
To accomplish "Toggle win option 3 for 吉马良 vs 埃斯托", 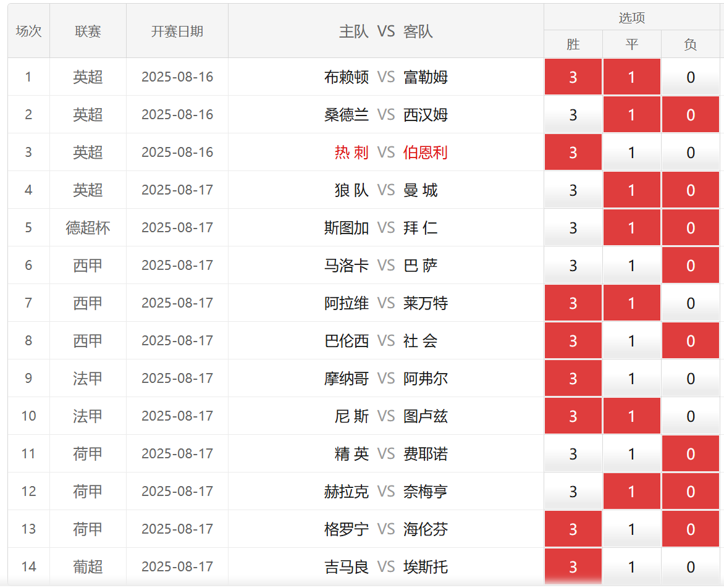I will click(573, 567).
